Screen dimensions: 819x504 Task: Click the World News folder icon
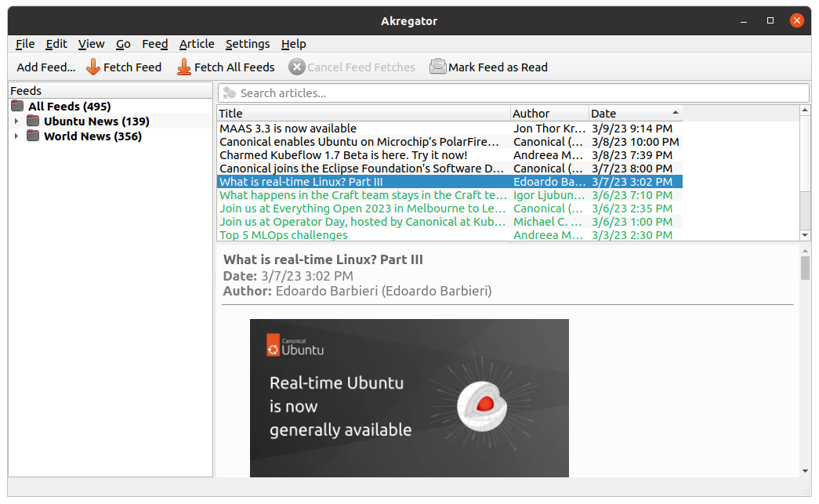34,136
